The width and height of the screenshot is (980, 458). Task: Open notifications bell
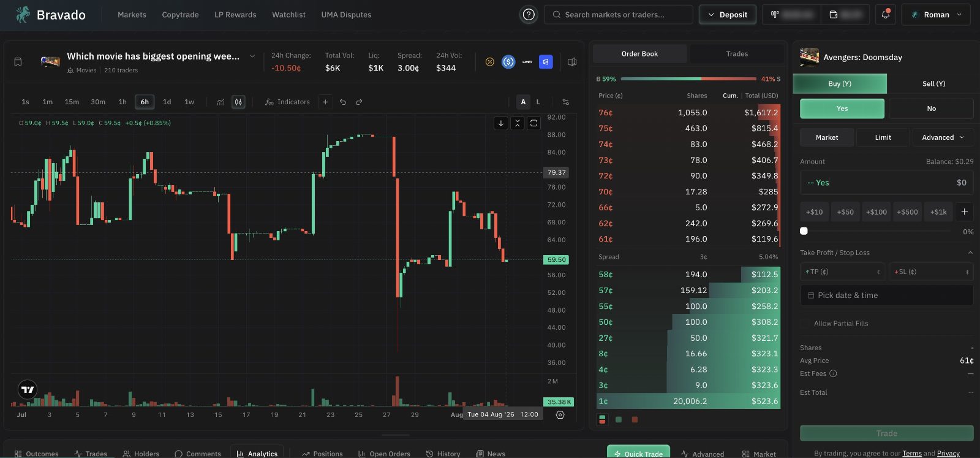pos(886,15)
